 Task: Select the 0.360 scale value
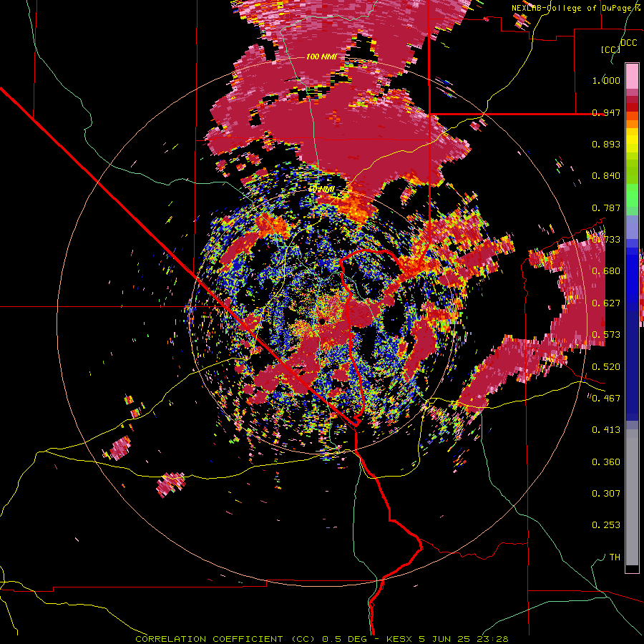point(606,462)
